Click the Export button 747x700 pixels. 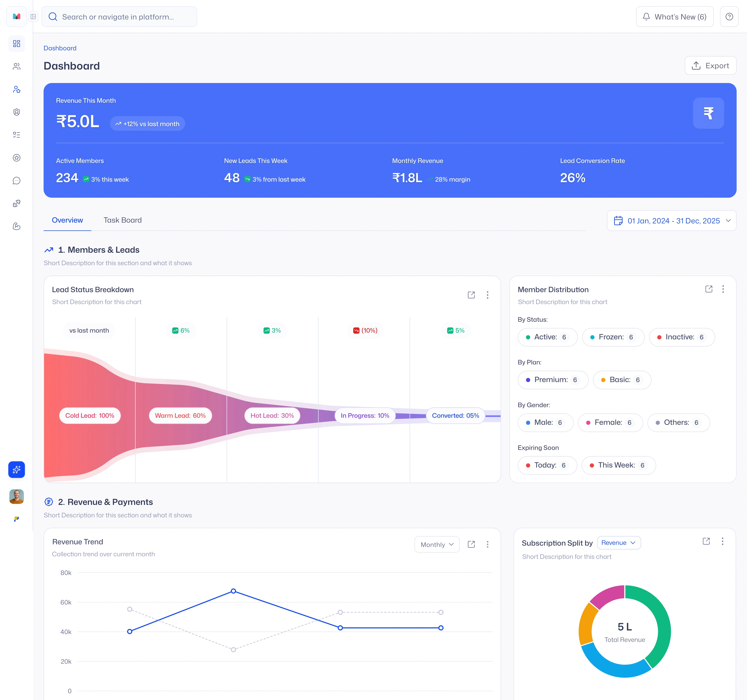[x=710, y=66]
